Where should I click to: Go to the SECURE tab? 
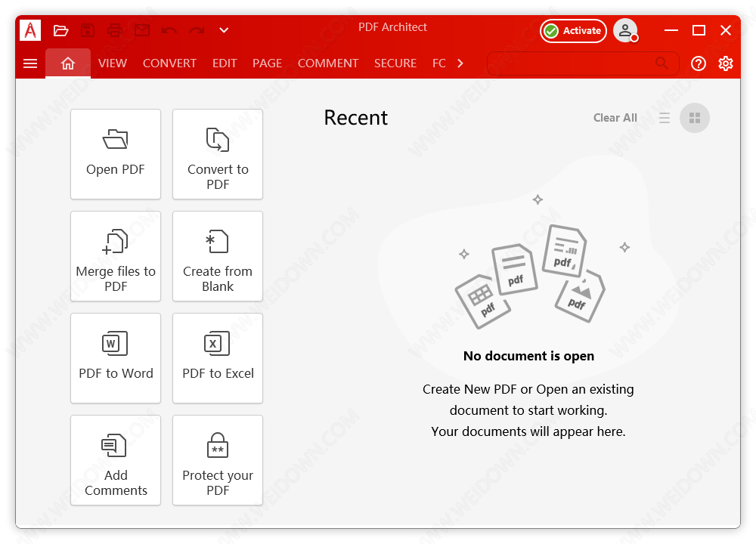[x=395, y=63]
